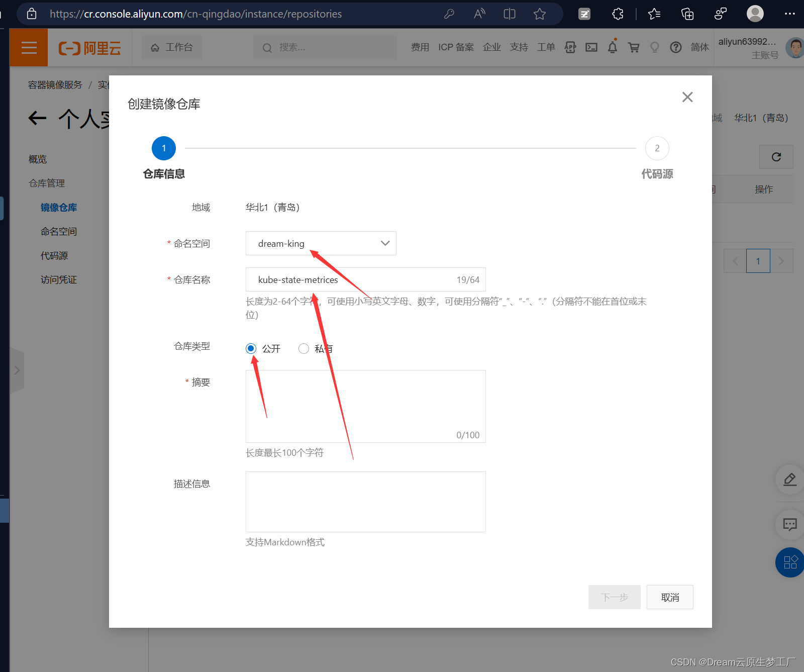Click the 描述信息 text area

tap(365, 502)
